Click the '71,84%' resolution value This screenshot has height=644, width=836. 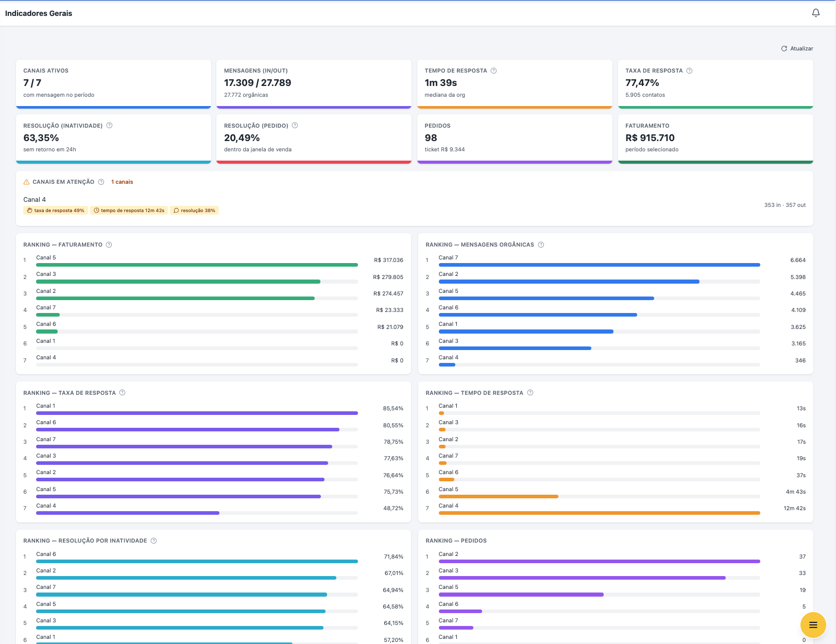(394, 556)
